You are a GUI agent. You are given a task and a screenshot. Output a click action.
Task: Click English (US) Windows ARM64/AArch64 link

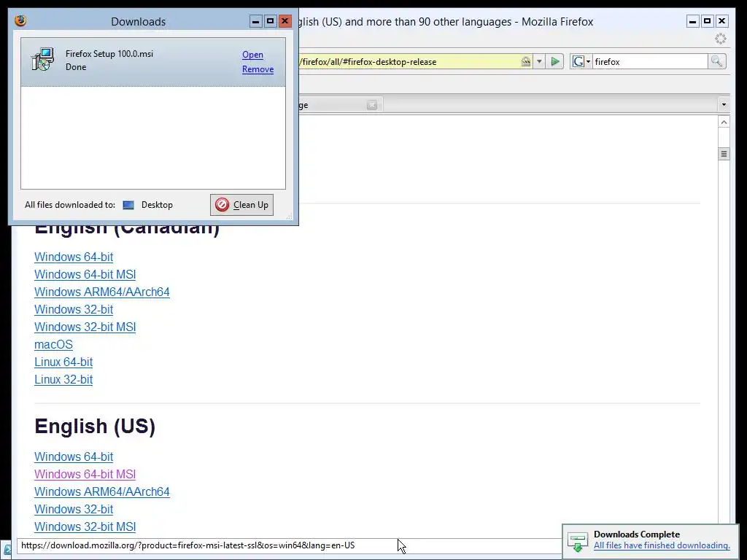pyautogui.click(x=102, y=492)
